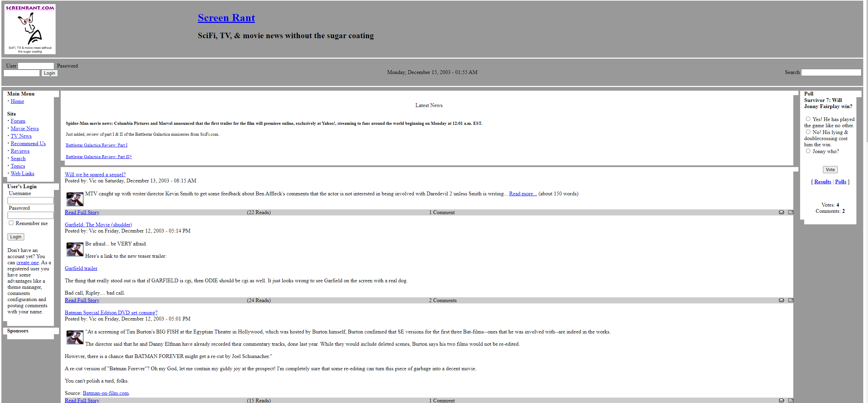
Task: Click '(22 Reads)' count text
Action: [x=259, y=212]
